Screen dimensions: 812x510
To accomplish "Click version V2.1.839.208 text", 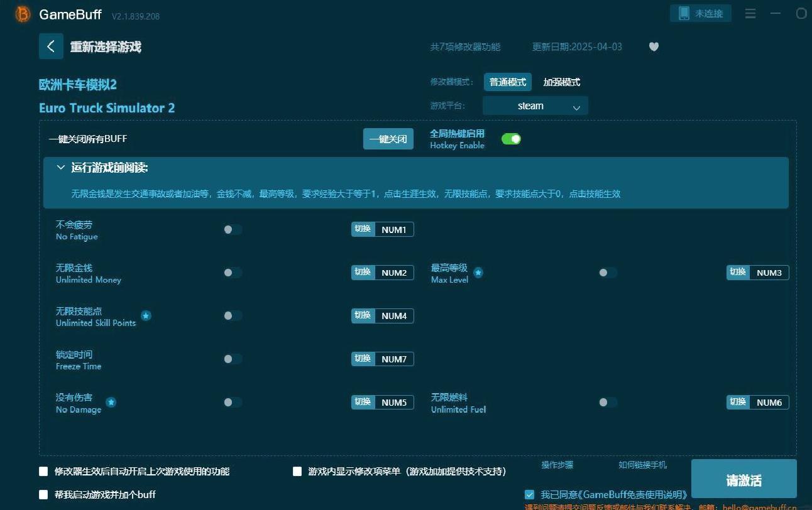I will tap(136, 16).
